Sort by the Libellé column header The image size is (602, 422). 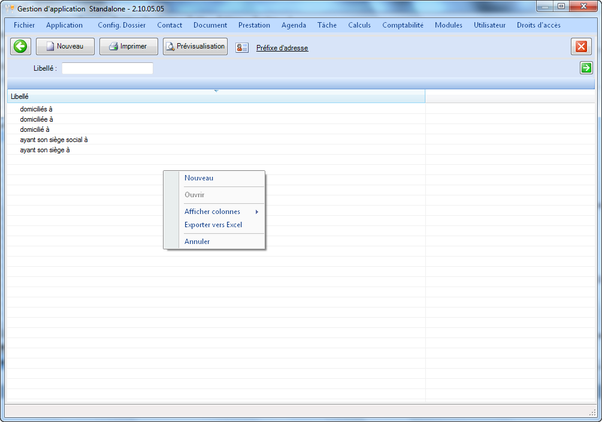[200, 96]
